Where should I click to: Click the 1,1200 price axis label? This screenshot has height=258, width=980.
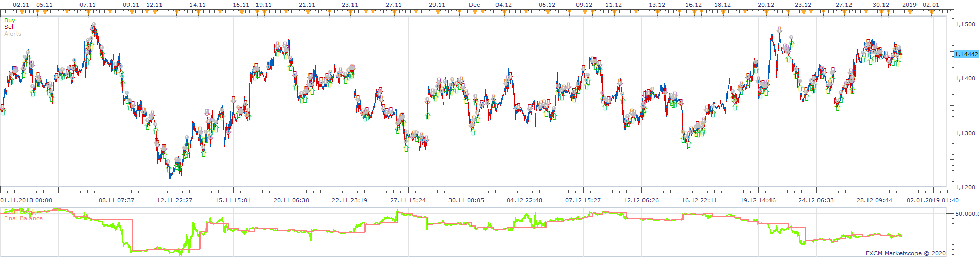click(x=965, y=187)
